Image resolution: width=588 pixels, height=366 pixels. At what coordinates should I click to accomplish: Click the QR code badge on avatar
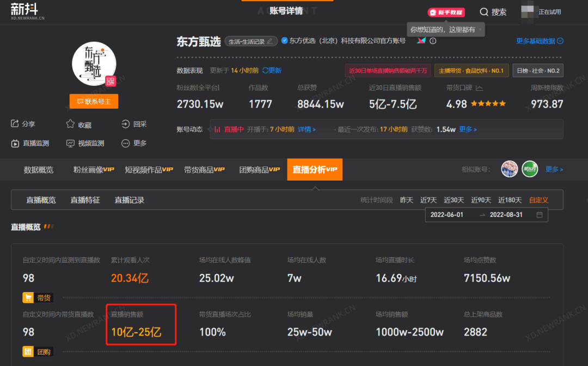[111, 81]
